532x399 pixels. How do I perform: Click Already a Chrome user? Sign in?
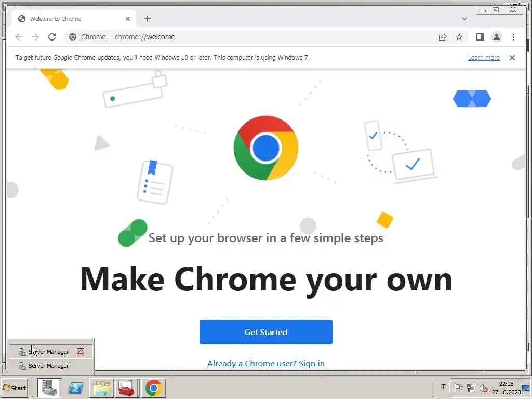point(265,363)
